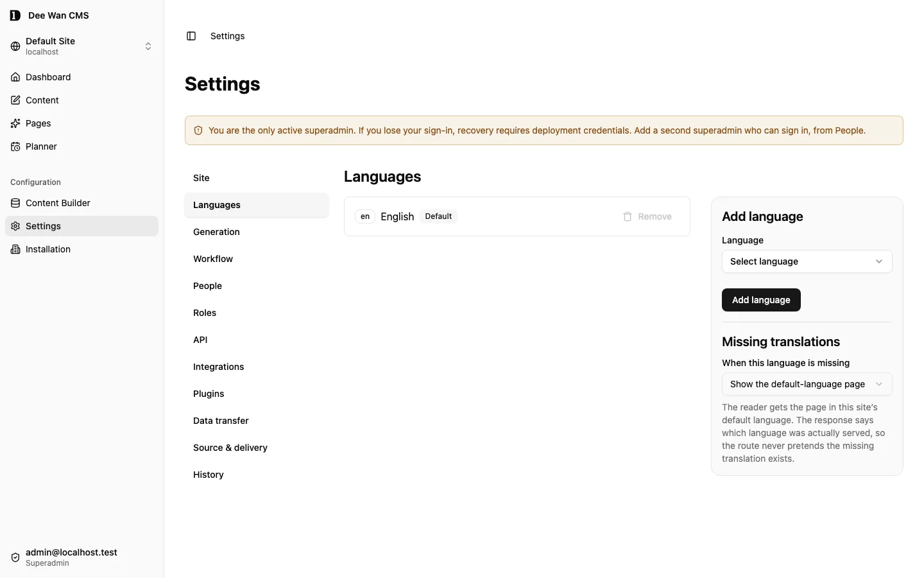Screen dimensions: 924x578
Task: Open the Source & delivery settings tab
Action: point(257,448)
